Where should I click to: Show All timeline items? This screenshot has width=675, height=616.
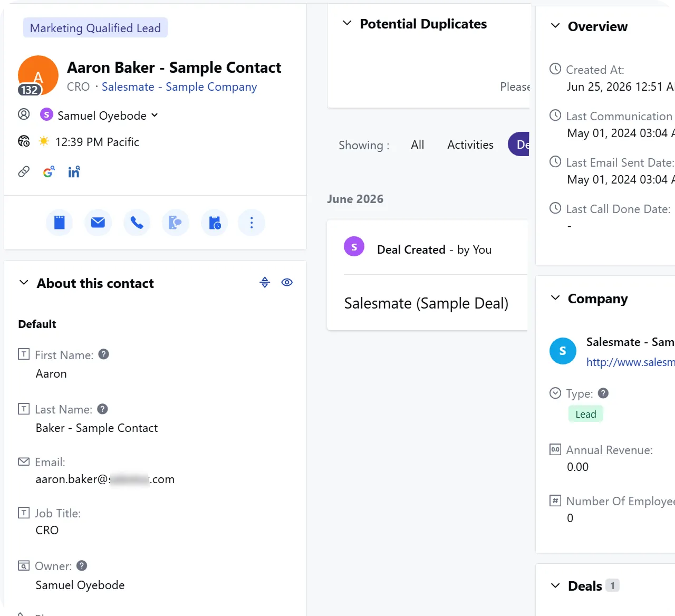click(x=418, y=145)
